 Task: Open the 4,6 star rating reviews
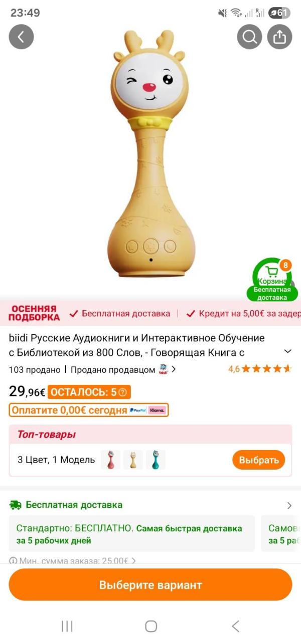tap(260, 369)
